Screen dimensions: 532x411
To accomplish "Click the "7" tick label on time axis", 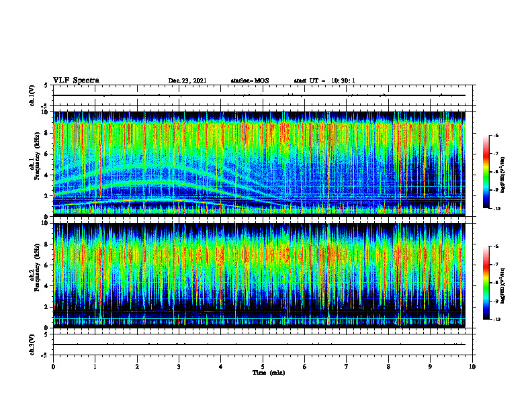I will [x=347, y=367].
